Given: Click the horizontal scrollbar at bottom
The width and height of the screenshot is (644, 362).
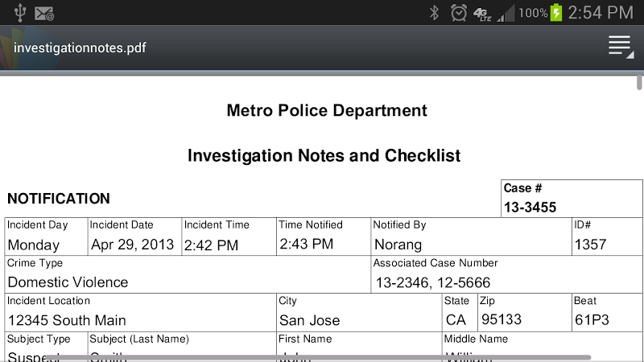Looking at the screenshot, I should coord(318,357).
